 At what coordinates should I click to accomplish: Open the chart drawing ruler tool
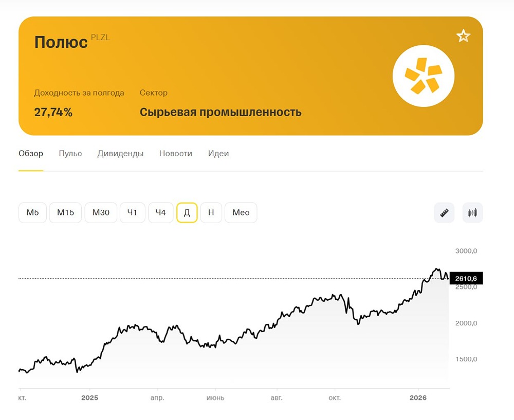(x=444, y=212)
